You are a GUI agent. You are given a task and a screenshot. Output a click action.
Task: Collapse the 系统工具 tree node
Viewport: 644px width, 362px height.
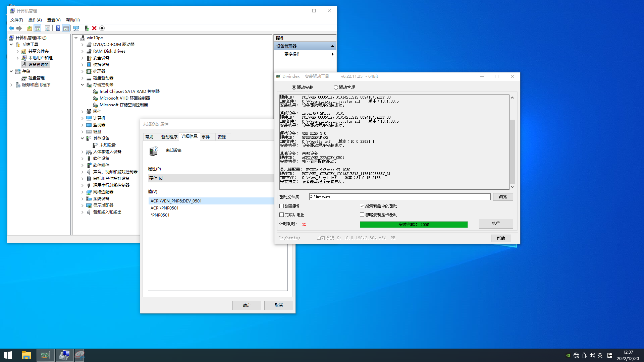pyautogui.click(x=11, y=45)
